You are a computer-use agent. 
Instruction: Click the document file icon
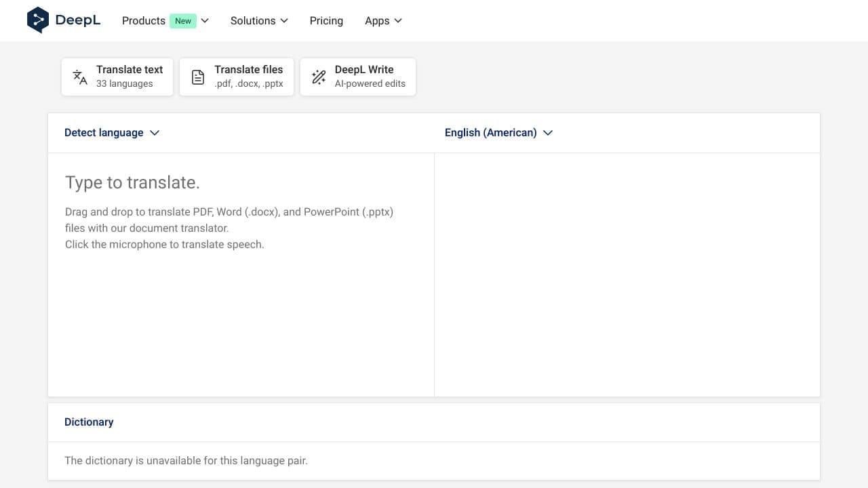pos(198,77)
